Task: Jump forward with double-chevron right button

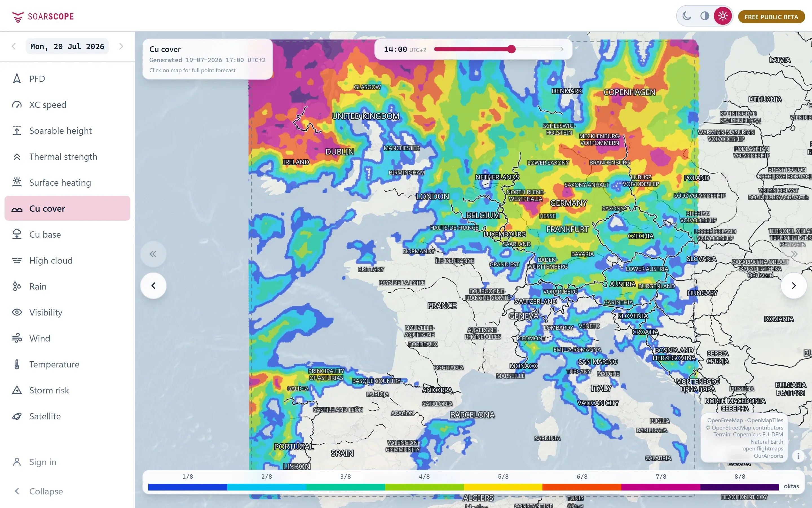Action: [794, 254]
